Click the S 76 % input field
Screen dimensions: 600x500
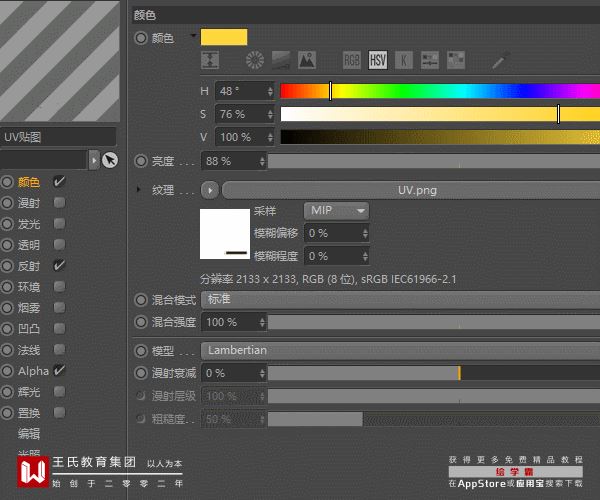[x=245, y=114]
